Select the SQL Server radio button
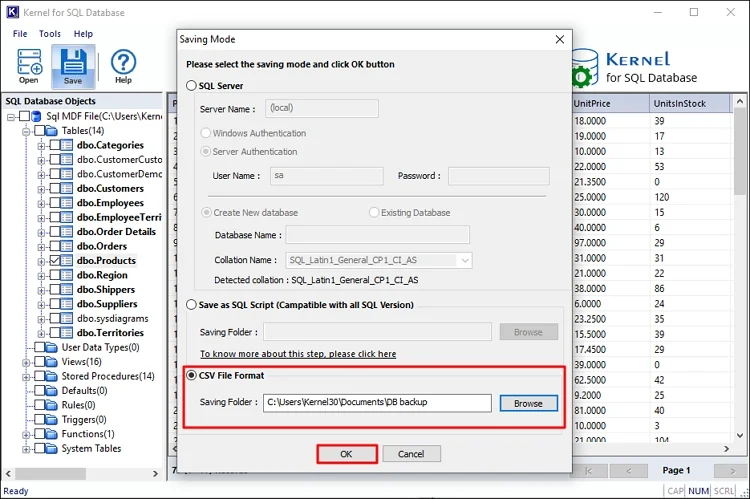 191,86
